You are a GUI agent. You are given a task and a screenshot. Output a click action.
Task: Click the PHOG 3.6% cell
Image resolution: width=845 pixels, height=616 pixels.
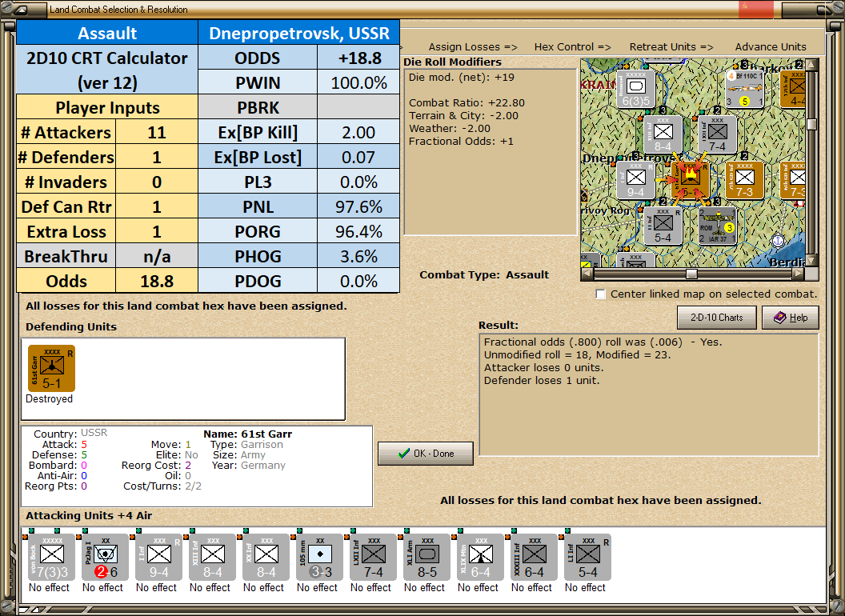(x=358, y=257)
